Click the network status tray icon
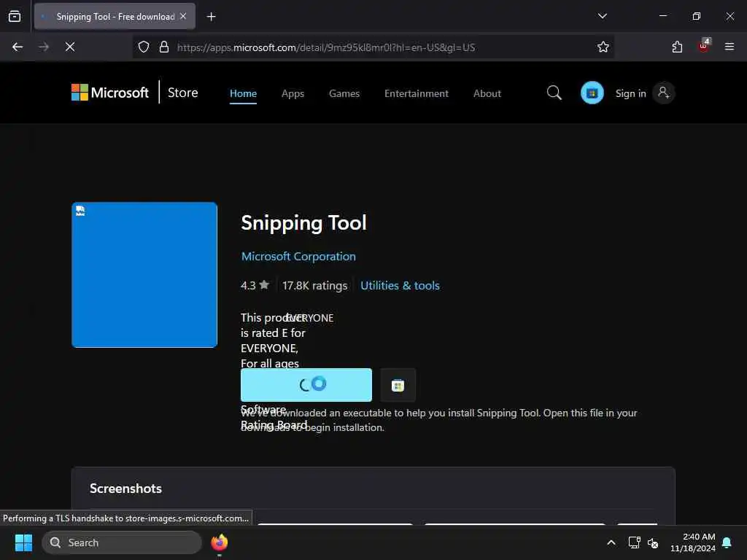 point(634,542)
